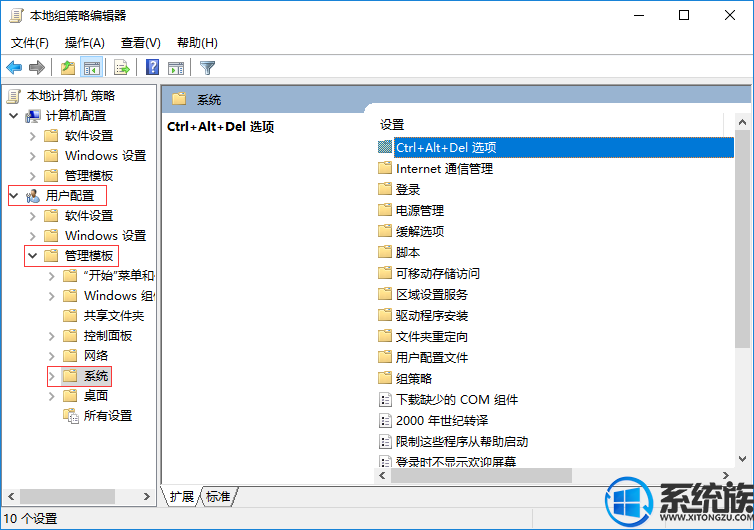
Task: Switch to the 扩展 tab
Action: [182, 496]
